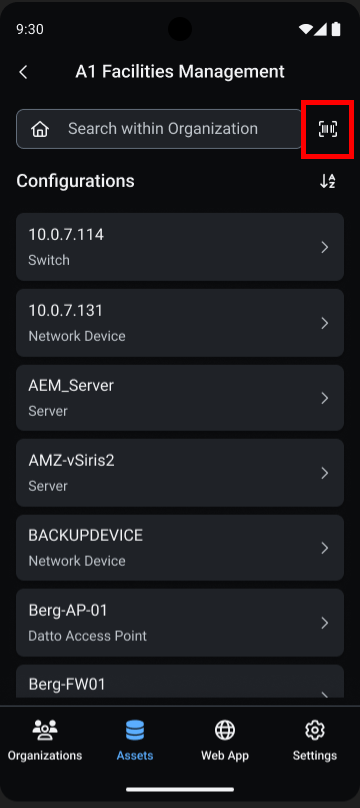Tap the chevron on the BACKUPDEVICE row
Screen dimensions: 360x808
324,548
